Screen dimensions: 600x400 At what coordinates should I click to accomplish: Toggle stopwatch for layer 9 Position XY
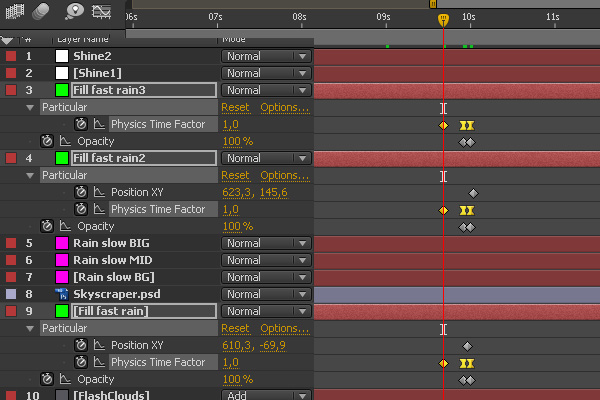tap(81, 345)
